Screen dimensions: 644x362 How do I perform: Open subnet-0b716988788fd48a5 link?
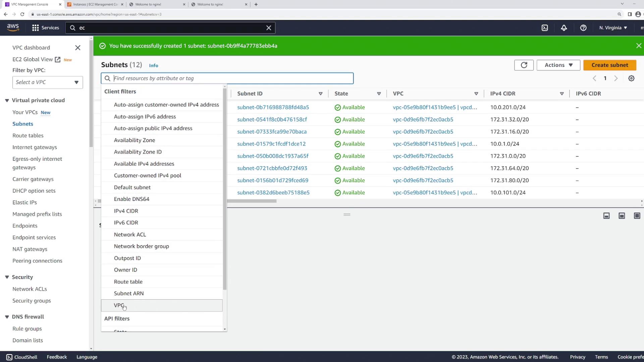click(273, 107)
